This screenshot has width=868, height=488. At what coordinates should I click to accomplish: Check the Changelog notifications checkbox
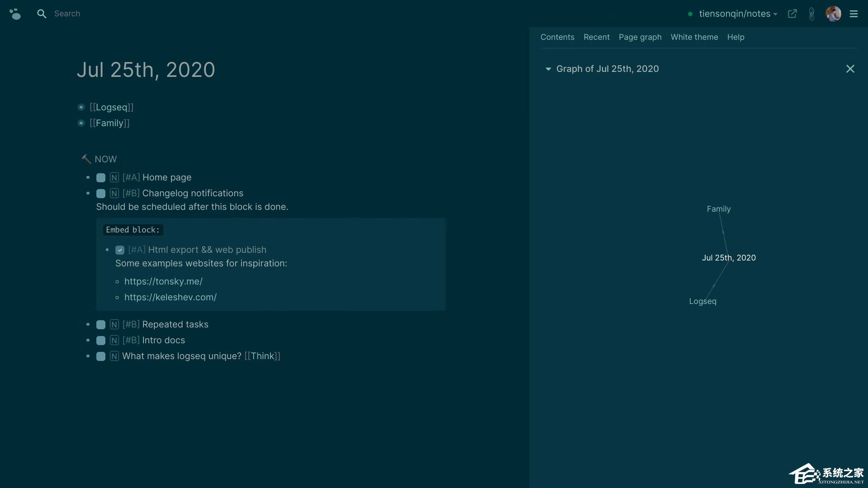click(x=101, y=194)
